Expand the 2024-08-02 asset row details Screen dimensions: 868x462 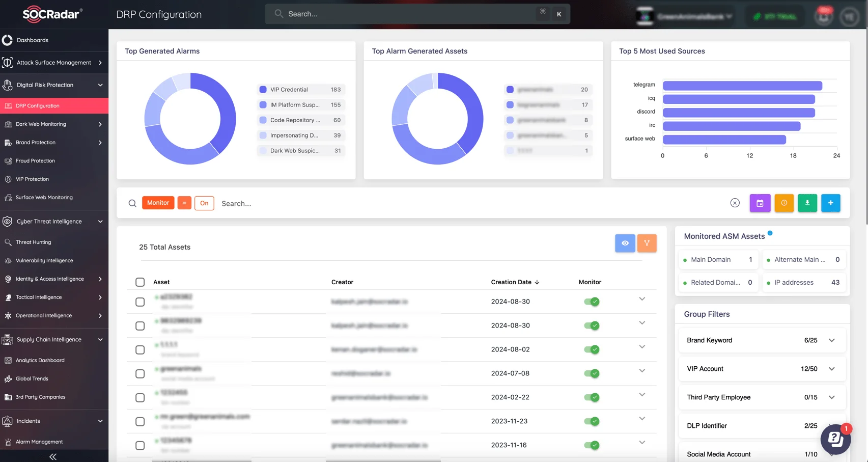click(x=642, y=347)
